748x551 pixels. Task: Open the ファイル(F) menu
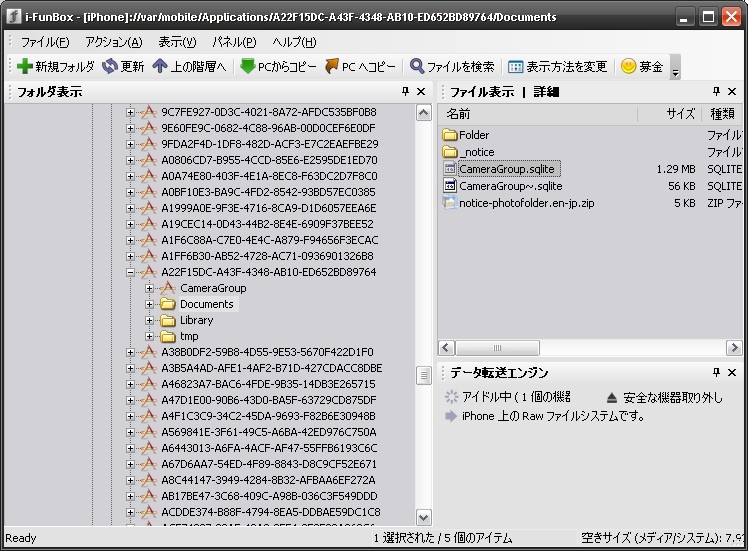click(x=45, y=42)
